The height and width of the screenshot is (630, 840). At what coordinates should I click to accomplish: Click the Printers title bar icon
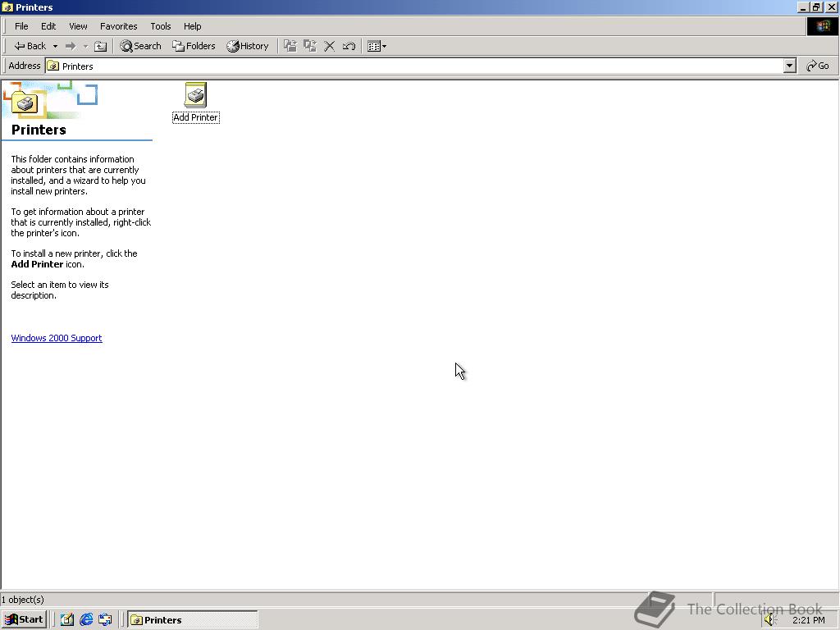pos(7,7)
